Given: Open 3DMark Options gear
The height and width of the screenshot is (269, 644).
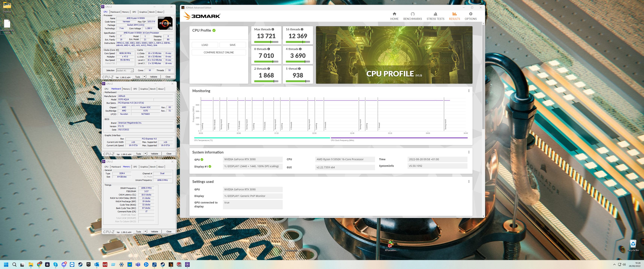Looking at the screenshot, I should [x=470, y=16].
